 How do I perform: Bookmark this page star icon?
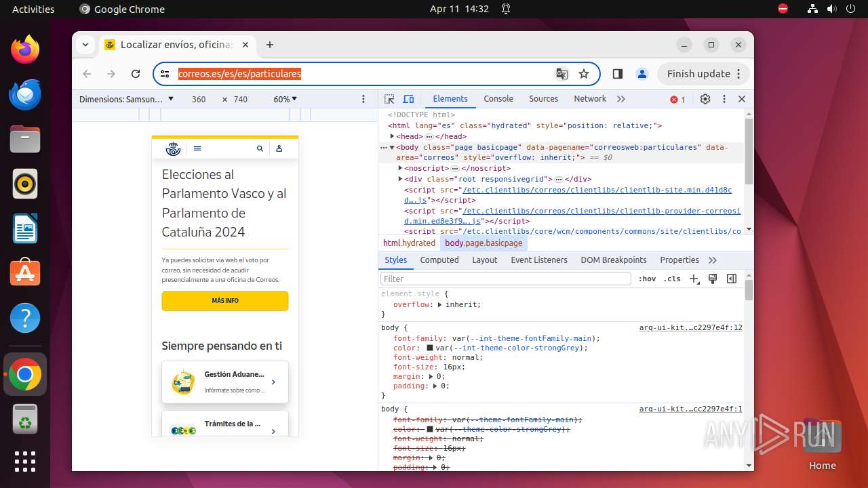pyautogui.click(x=584, y=74)
